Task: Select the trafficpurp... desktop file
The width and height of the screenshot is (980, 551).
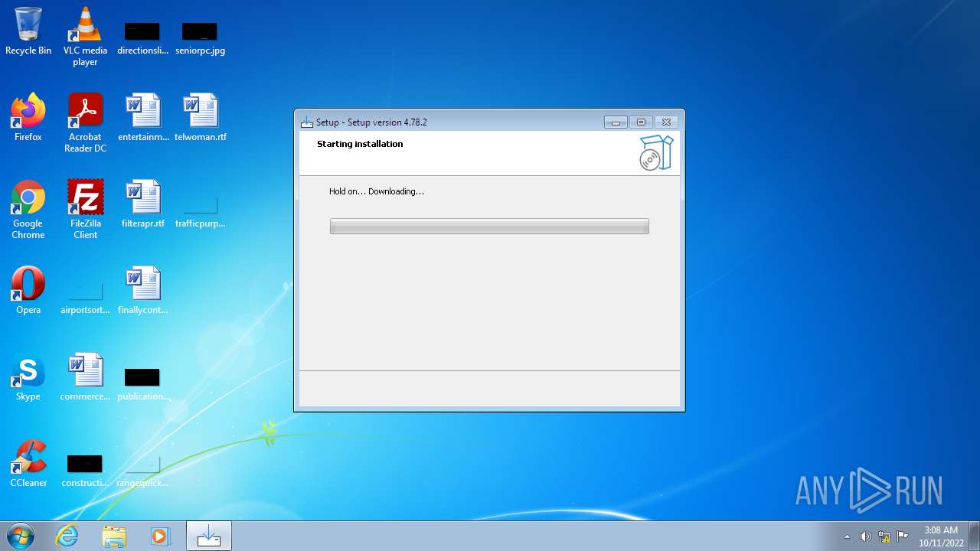Action: click(200, 212)
